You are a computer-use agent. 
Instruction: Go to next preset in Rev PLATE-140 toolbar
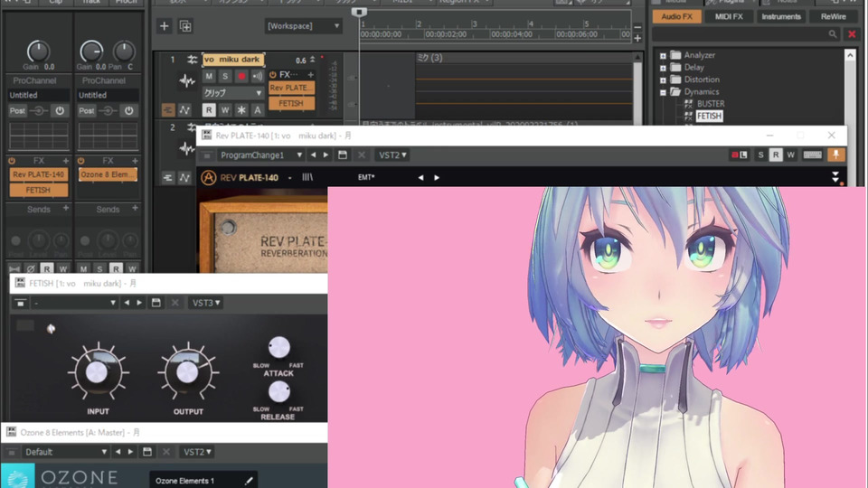325,155
